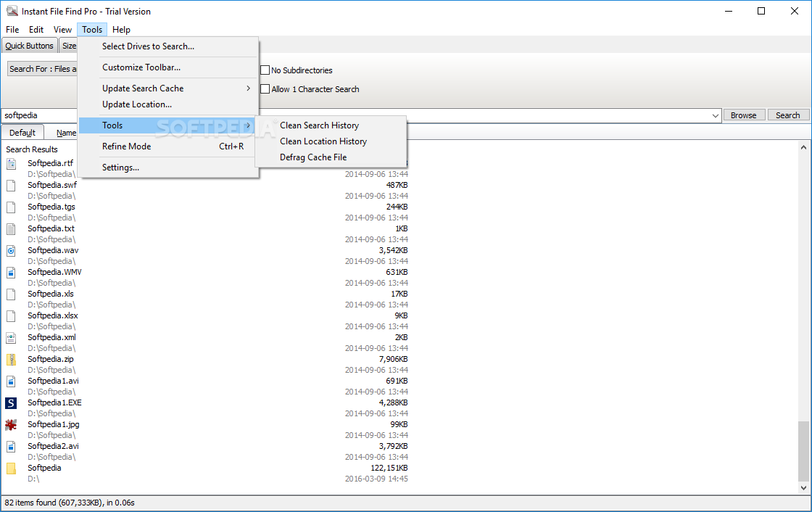Click the 2016-03-09 14:45 date

pos(376,479)
